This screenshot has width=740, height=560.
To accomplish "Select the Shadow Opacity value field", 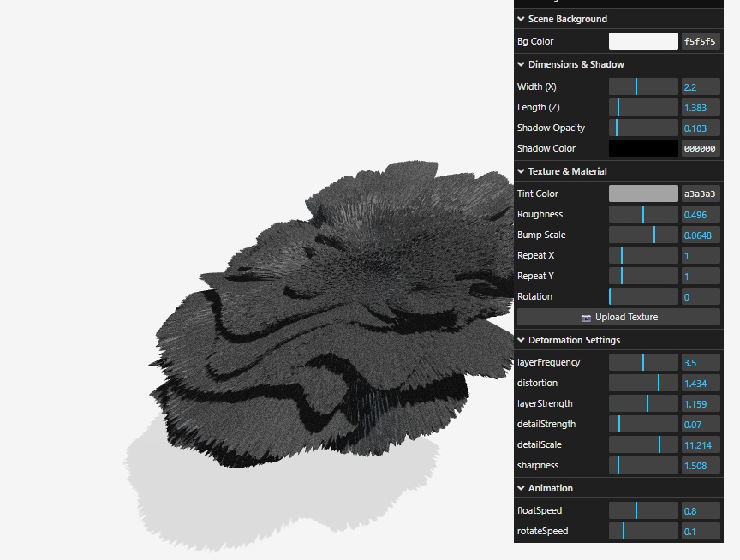I will (700, 128).
